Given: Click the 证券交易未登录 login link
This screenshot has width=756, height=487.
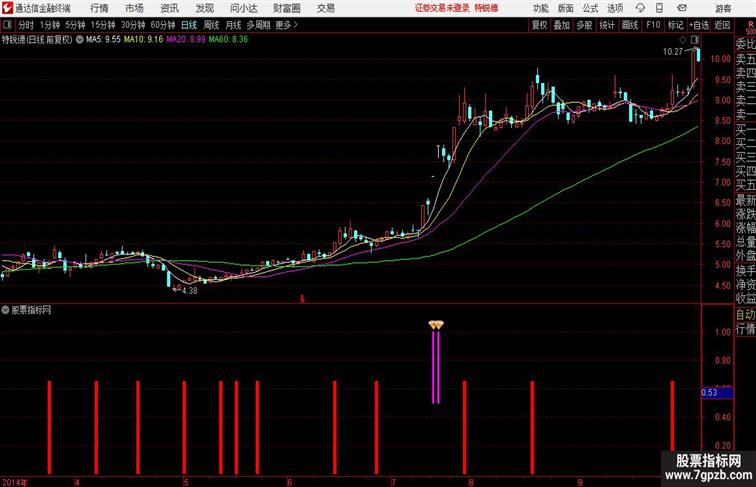Looking at the screenshot, I should (x=442, y=8).
